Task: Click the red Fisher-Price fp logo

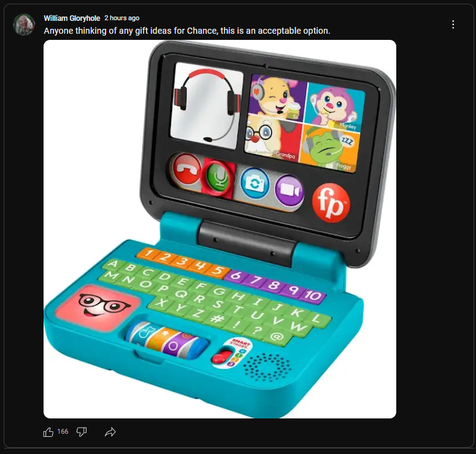Action: pyautogui.click(x=331, y=203)
